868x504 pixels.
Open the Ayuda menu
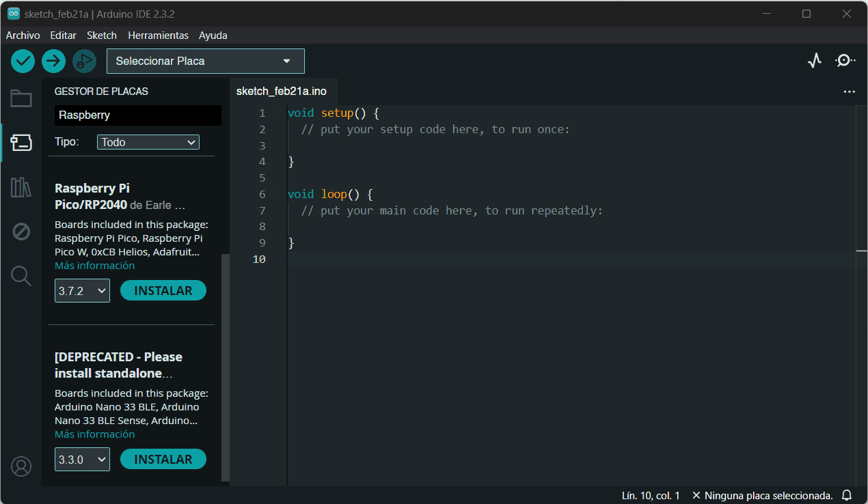[x=213, y=35]
